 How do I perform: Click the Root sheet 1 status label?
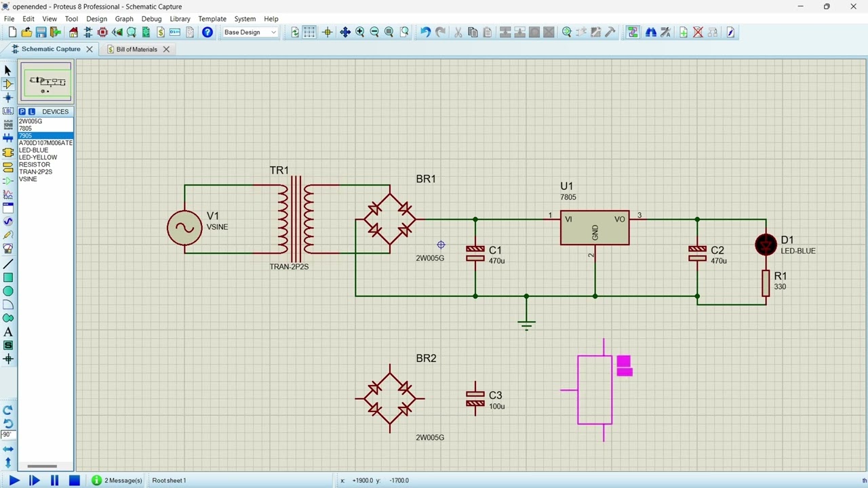point(169,481)
